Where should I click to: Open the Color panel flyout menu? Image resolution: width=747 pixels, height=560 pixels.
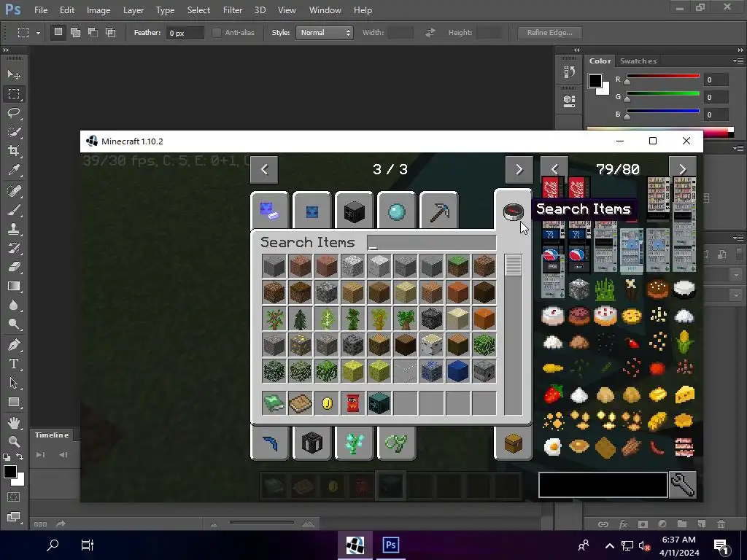738,61
